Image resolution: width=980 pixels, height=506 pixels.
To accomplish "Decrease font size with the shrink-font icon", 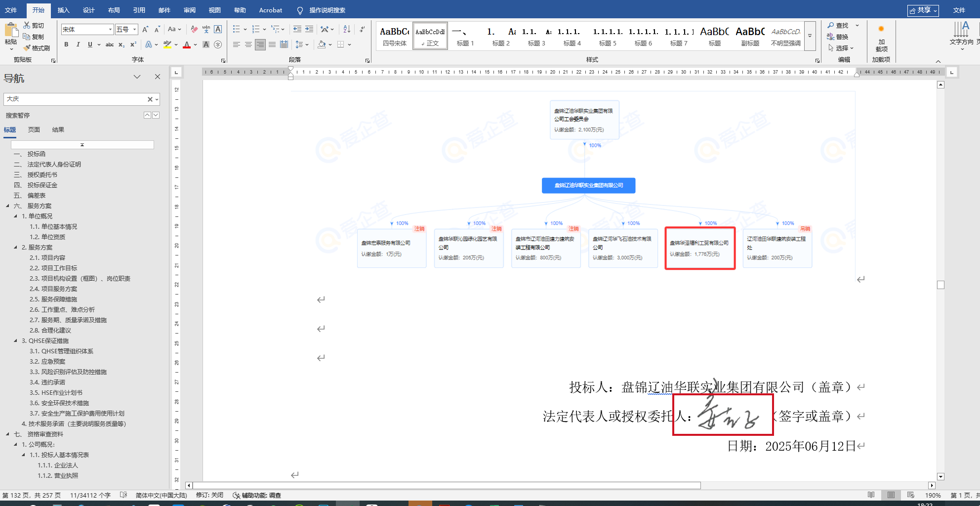I will (x=157, y=30).
